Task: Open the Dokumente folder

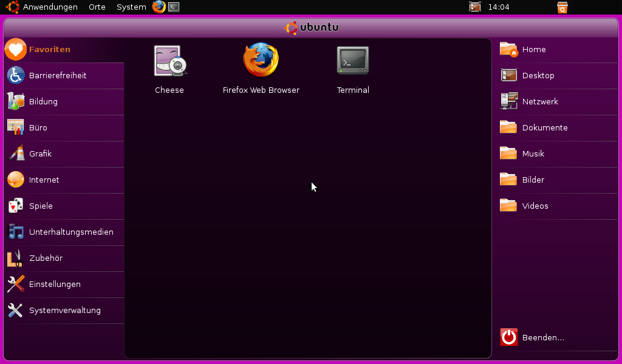Action: (558, 128)
